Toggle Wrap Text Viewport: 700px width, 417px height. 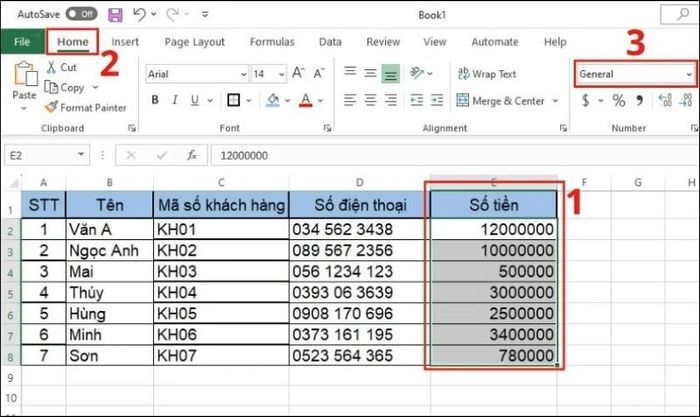click(487, 74)
